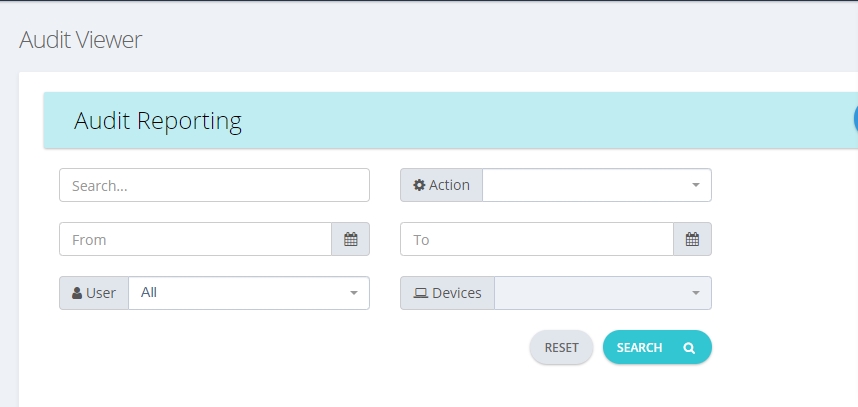The width and height of the screenshot is (858, 407).
Task: Open the Devices dropdown list
Action: pyautogui.click(x=602, y=293)
